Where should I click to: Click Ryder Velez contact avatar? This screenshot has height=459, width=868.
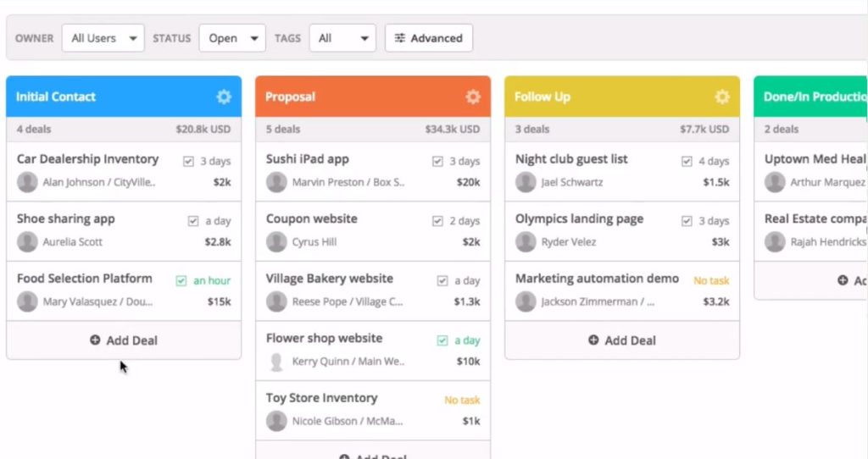[526, 241]
